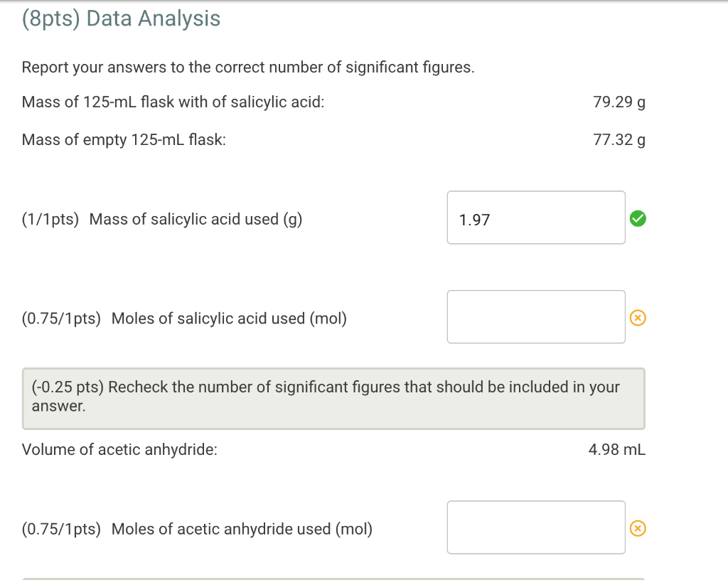
Task: Click the Report your answers instruction text
Action: pyautogui.click(x=249, y=67)
